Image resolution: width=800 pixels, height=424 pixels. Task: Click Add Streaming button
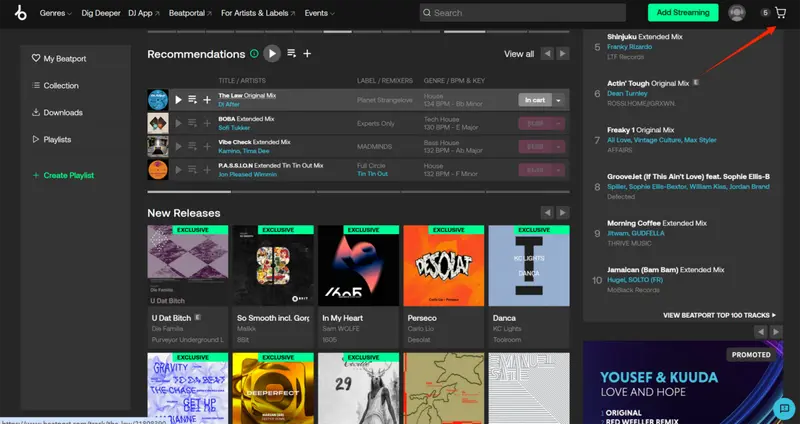coord(683,13)
